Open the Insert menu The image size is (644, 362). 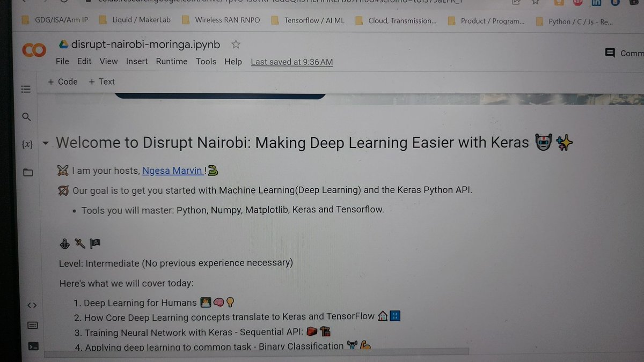coord(137,61)
